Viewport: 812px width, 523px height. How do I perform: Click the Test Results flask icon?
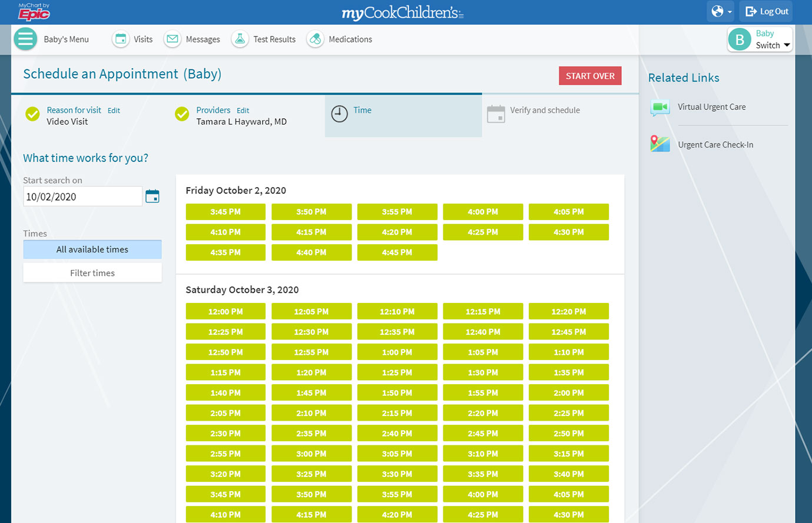[x=240, y=39]
